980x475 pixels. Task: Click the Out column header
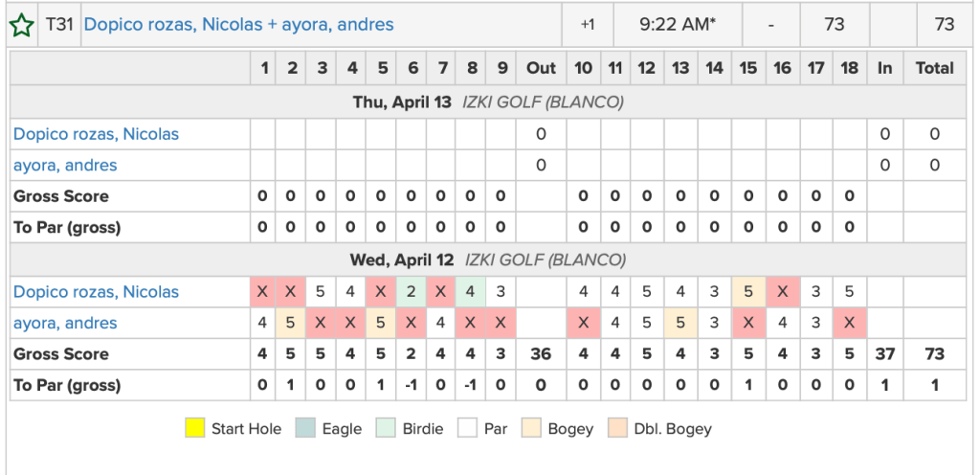[x=541, y=68]
